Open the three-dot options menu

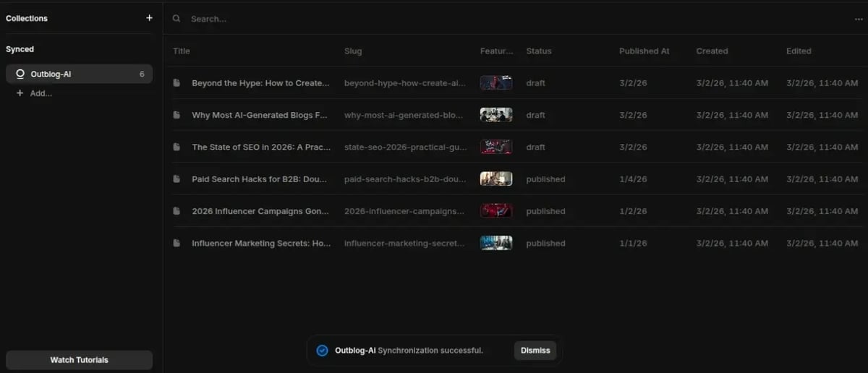click(x=859, y=20)
